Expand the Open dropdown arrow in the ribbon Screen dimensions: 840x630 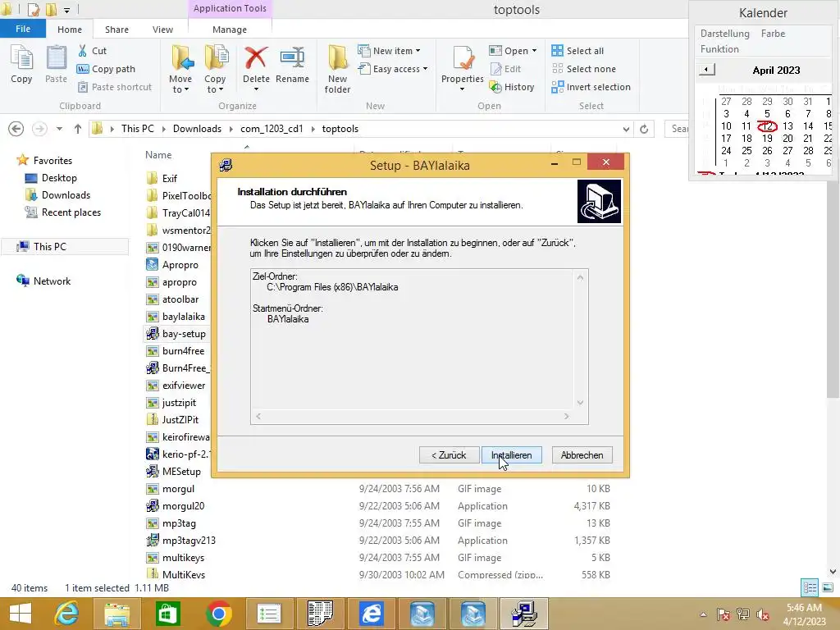coord(535,51)
